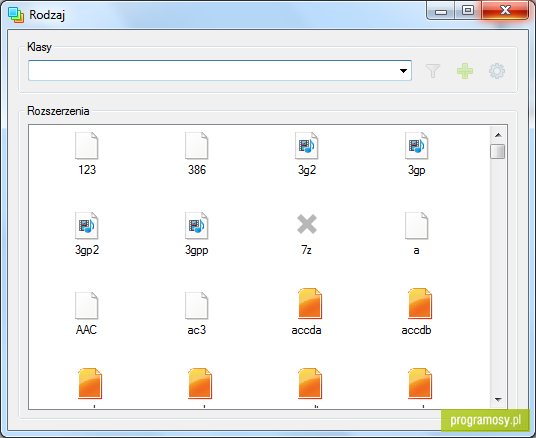Select the 3gpp extension icon
This screenshot has width=536, height=438.
coord(197,226)
